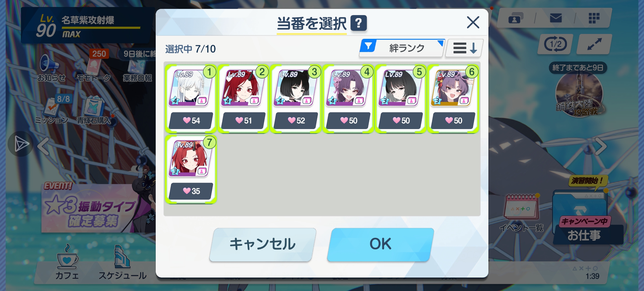
Task: Toggle the sort order arrow button
Action: [x=464, y=48]
